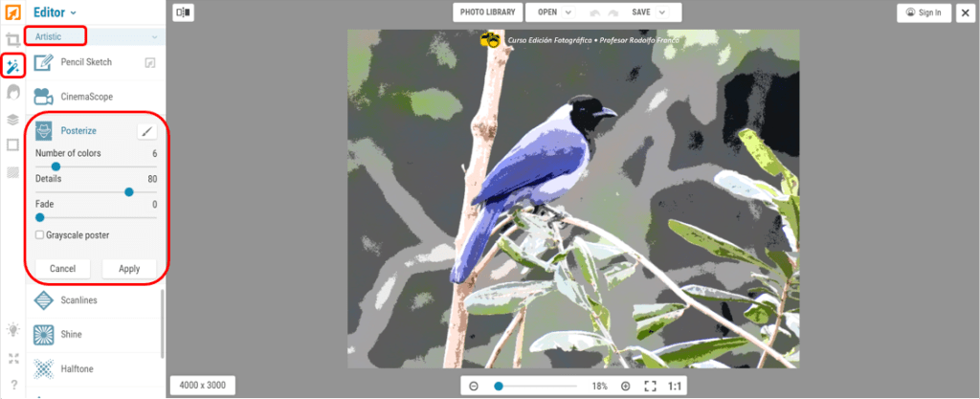
Task: Toggle the before/after compare view icon
Action: [184, 12]
